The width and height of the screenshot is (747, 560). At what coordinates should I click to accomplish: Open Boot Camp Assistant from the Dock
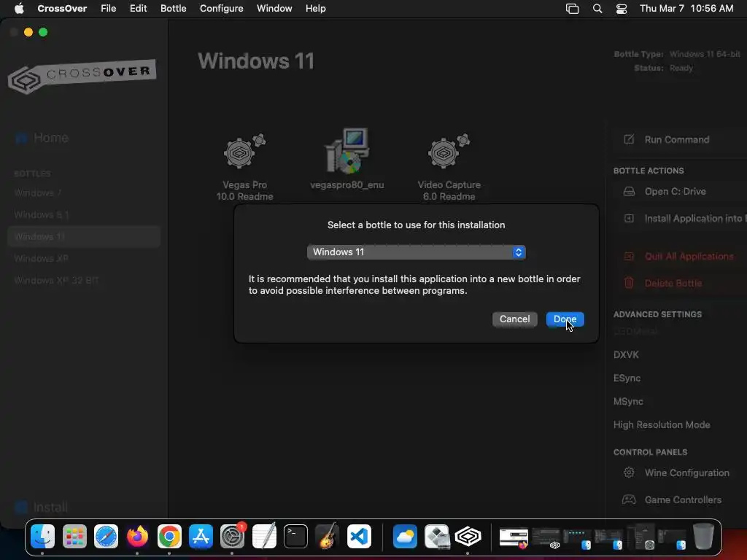point(436,537)
